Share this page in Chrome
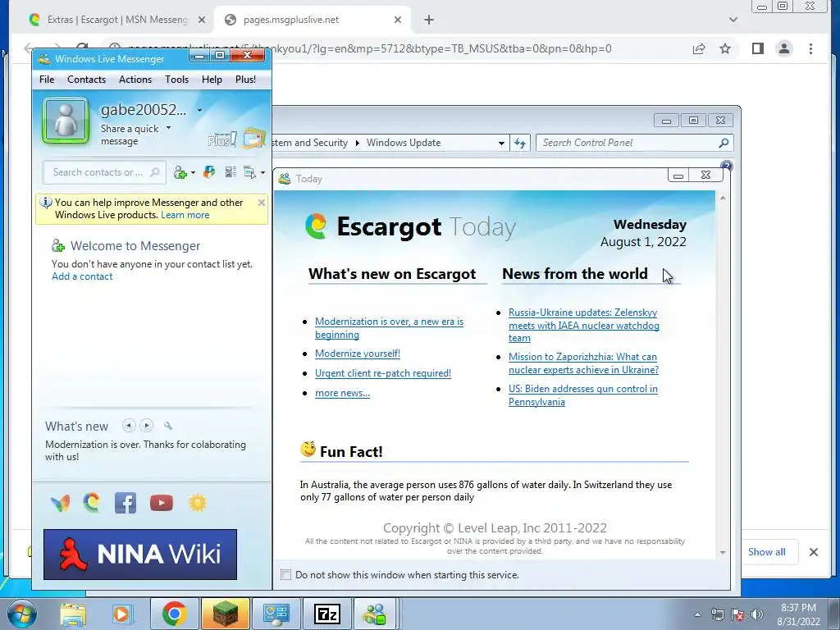 (699, 48)
